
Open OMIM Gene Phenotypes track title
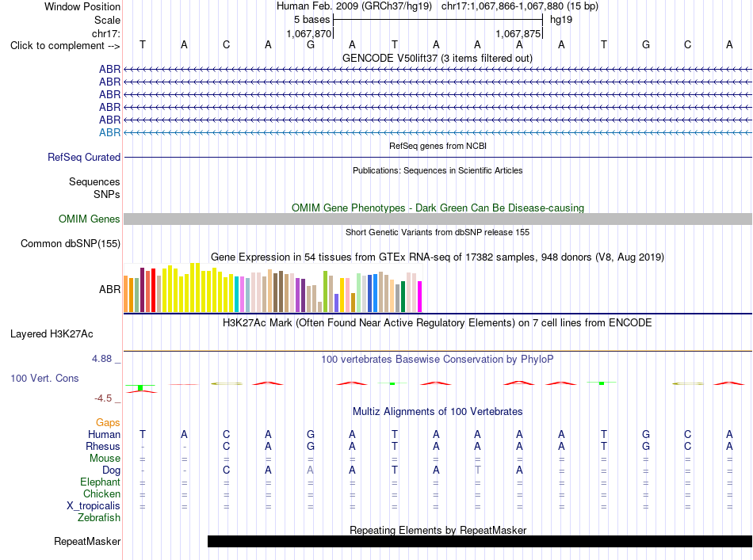point(438,208)
